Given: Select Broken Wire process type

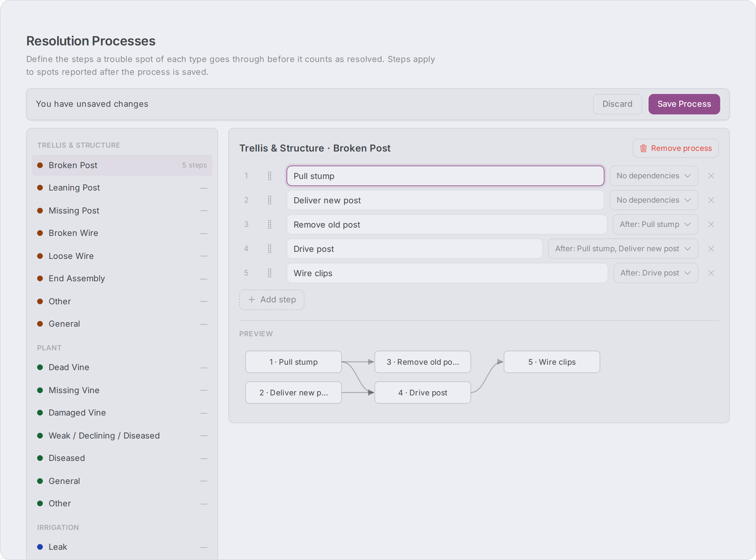Looking at the screenshot, I should (122, 233).
